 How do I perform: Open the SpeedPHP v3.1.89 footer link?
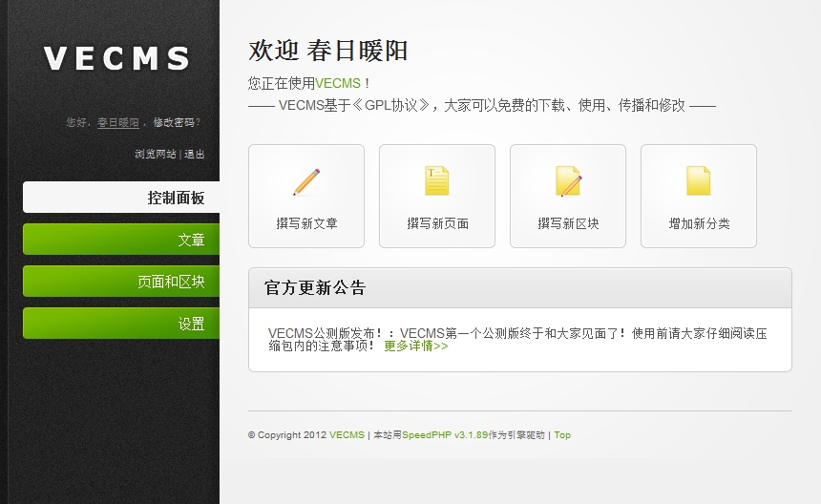tap(445, 435)
